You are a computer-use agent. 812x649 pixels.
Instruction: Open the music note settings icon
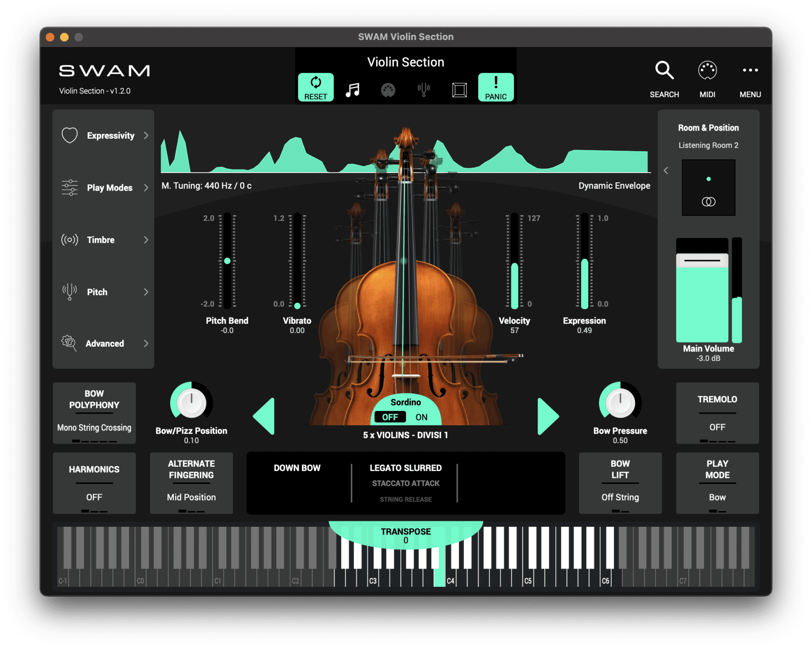(353, 89)
